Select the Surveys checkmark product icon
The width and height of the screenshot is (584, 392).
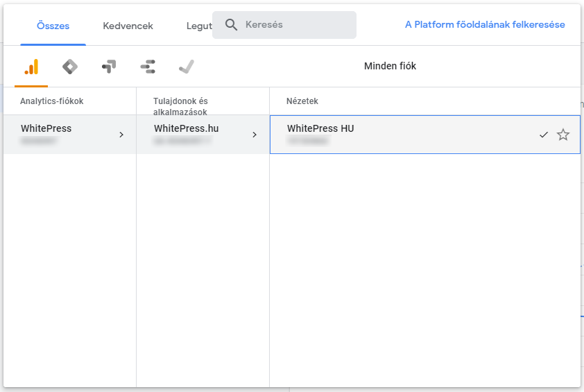[187, 67]
